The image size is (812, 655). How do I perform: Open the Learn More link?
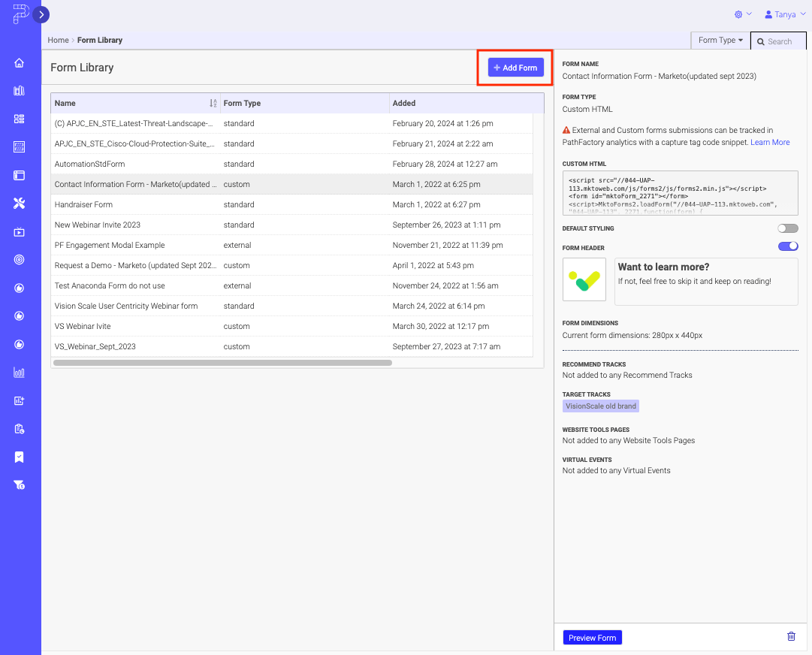[x=770, y=143]
